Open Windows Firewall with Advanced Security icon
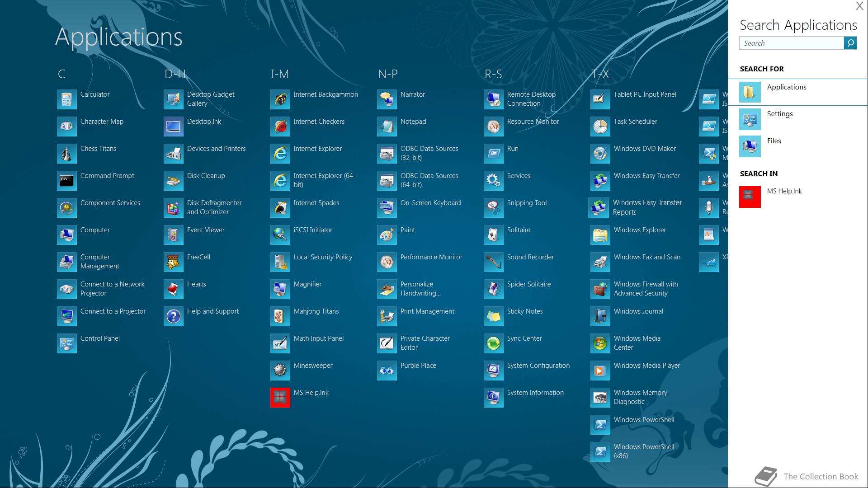Viewport: 868px width, 488px height. click(x=600, y=289)
